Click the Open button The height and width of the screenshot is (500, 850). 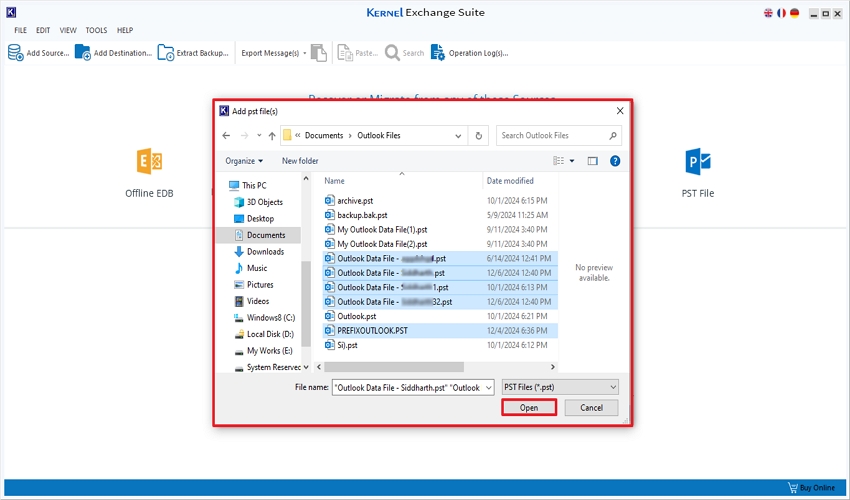(529, 408)
